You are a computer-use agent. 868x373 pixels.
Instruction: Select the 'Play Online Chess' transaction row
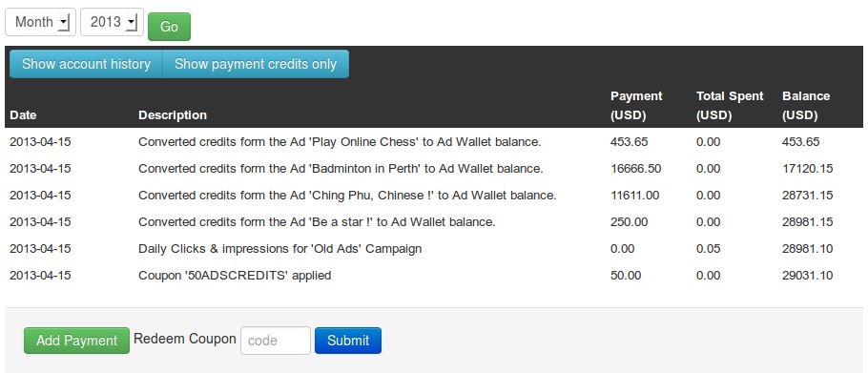(x=434, y=142)
